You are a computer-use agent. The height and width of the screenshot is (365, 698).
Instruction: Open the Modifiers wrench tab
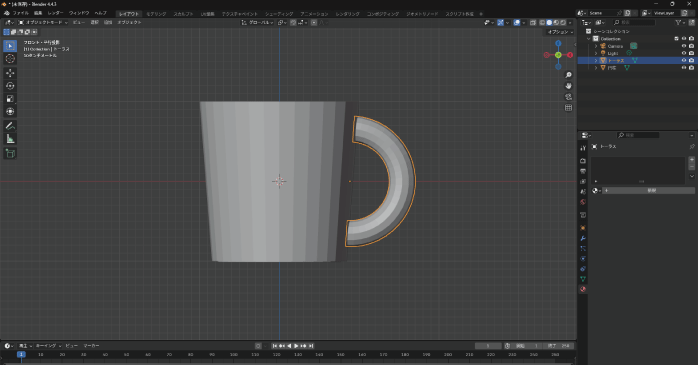[583, 238]
